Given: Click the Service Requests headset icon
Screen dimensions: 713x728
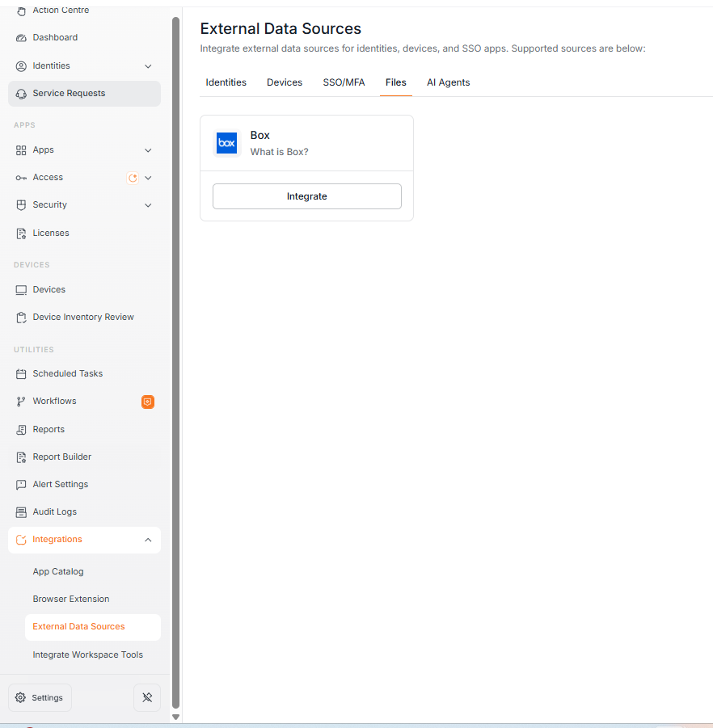Looking at the screenshot, I should (21, 94).
